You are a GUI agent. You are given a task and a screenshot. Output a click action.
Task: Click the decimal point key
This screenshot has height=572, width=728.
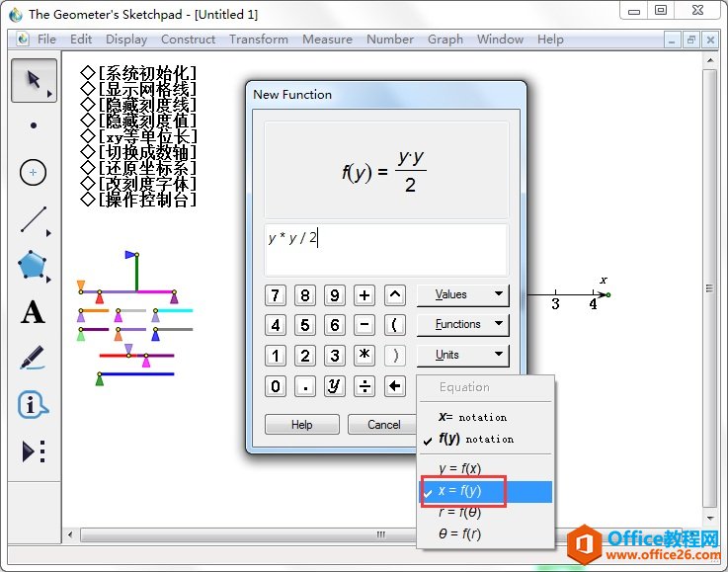[x=305, y=386]
